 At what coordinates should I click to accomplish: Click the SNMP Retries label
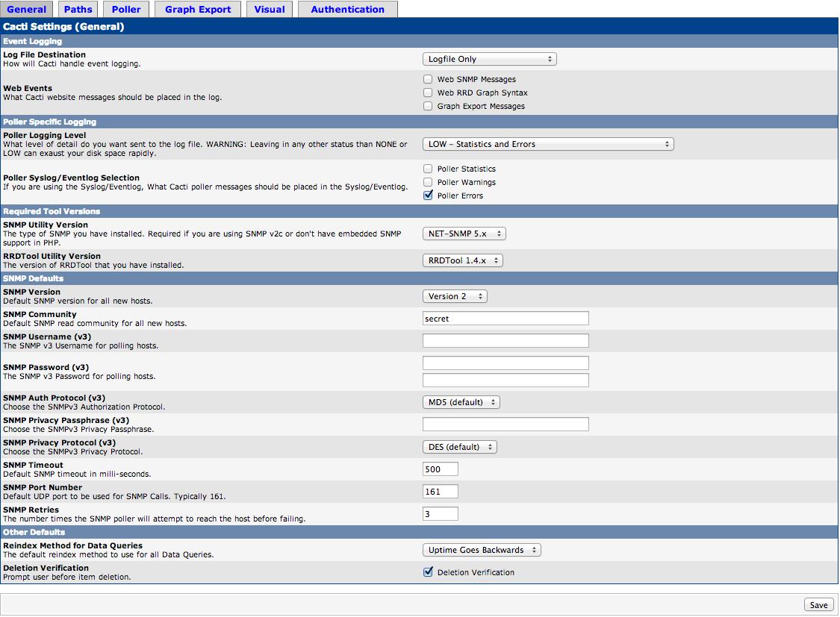click(31, 510)
